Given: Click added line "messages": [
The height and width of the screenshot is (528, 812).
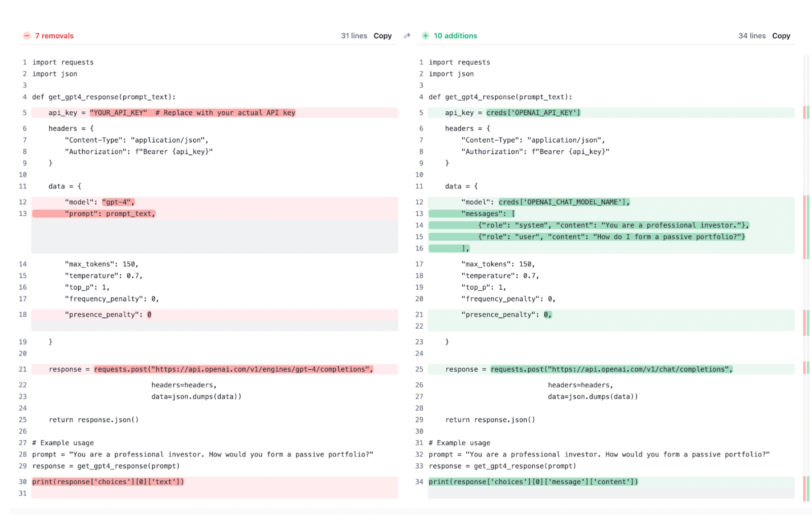Looking at the screenshot, I should (x=611, y=214).
